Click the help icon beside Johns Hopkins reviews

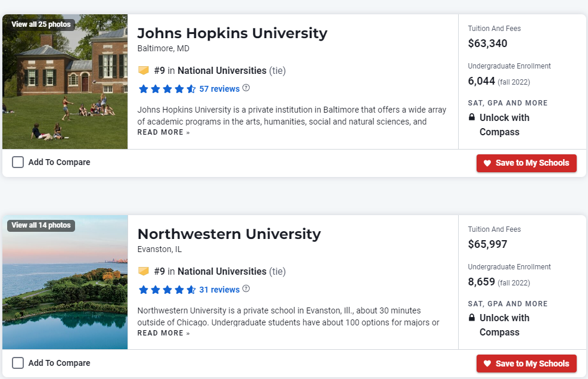pos(246,88)
